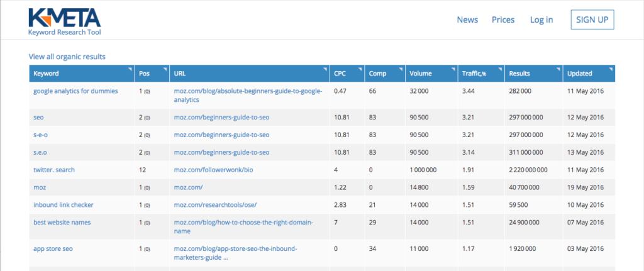Click the SIGN UP button

[592, 19]
